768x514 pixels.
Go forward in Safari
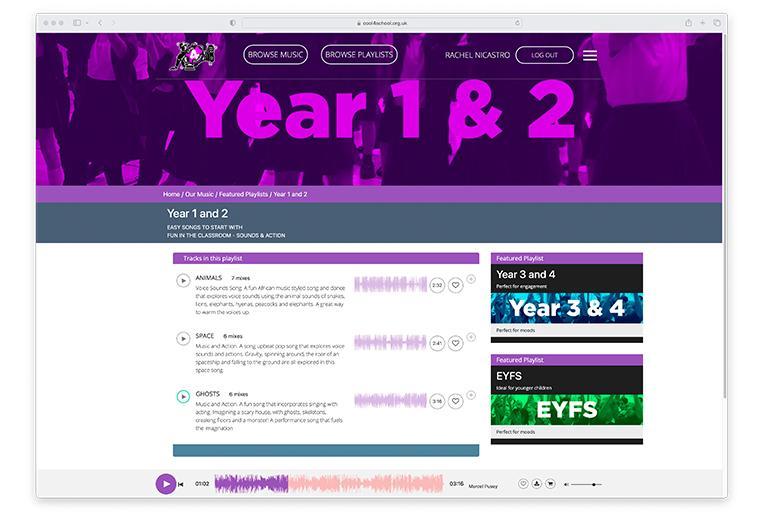114,23
